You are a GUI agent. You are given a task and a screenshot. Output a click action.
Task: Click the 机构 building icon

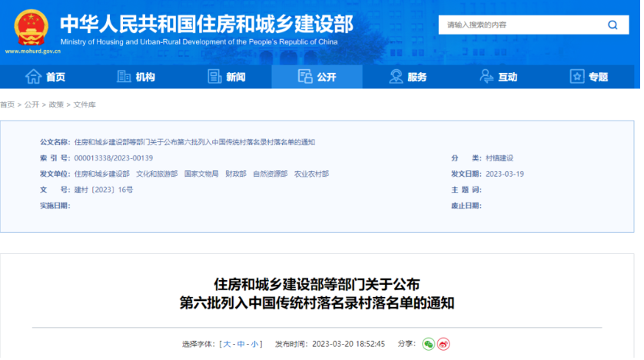(124, 77)
